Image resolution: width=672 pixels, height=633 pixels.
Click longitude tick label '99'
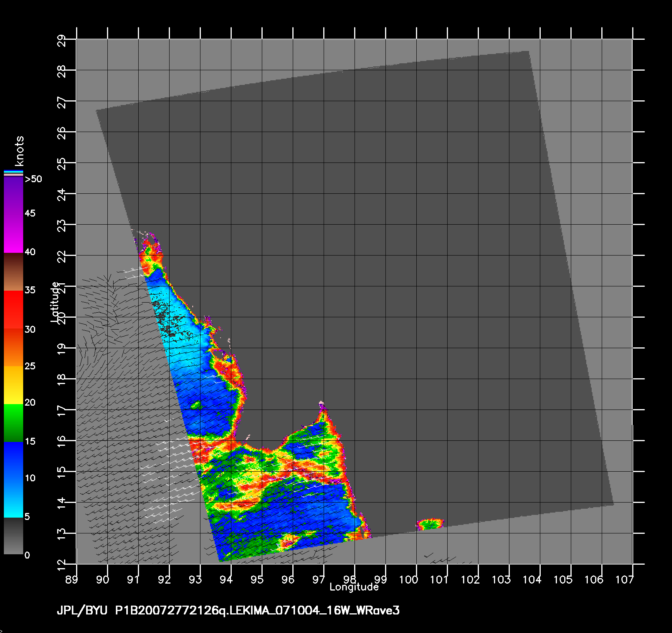tap(380, 579)
